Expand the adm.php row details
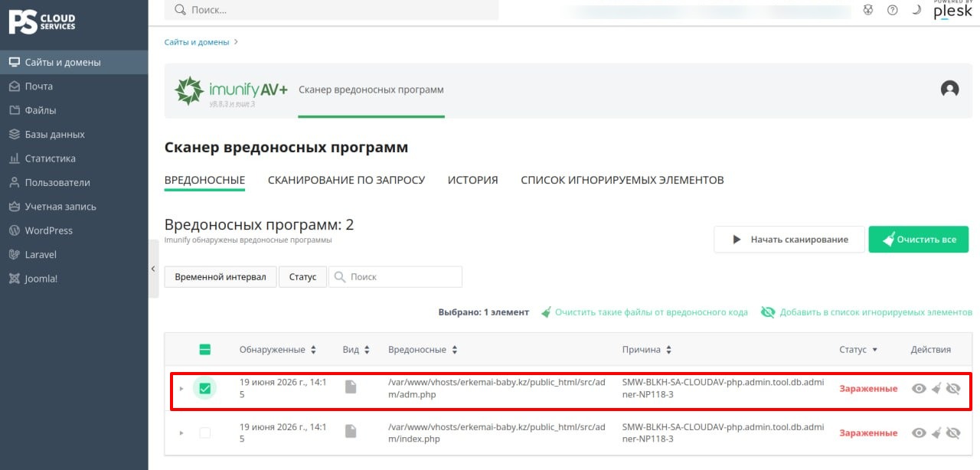The width and height of the screenshot is (980, 470). coord(181,389)
